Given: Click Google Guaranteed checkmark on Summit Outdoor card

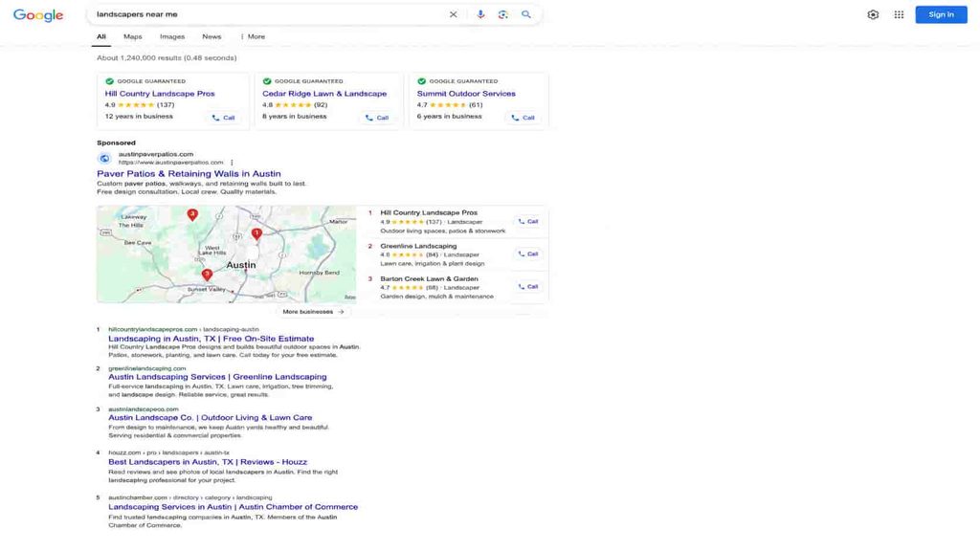Looking at the screenshot, I should [421, 81].
